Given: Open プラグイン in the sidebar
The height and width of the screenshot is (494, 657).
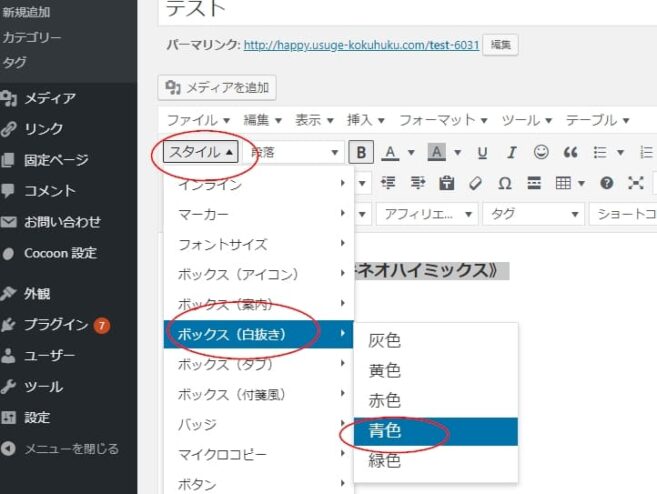Looking at the screenshot, I should [x=57, y=324].
